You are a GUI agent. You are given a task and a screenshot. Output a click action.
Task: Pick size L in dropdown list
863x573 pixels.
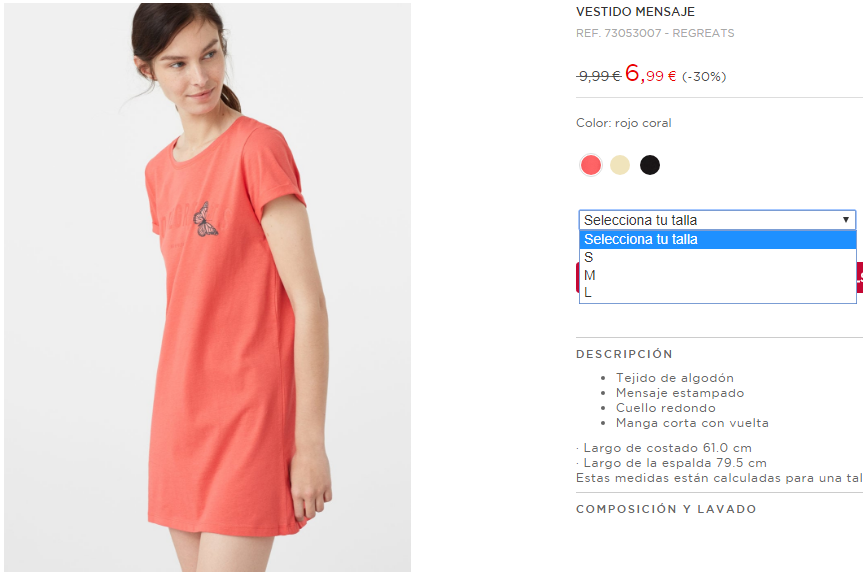[x=718, y=293]
